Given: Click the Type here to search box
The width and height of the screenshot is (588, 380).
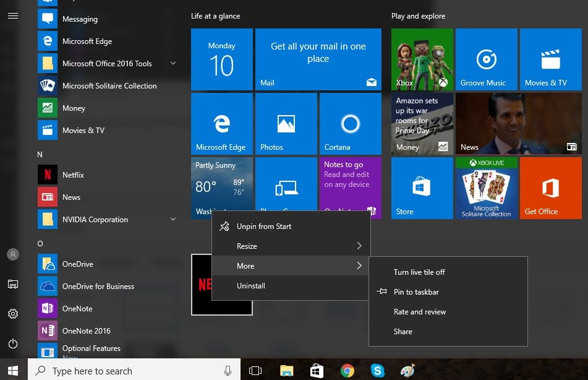Looking at the screenshot, I should [x=134, y=371].
